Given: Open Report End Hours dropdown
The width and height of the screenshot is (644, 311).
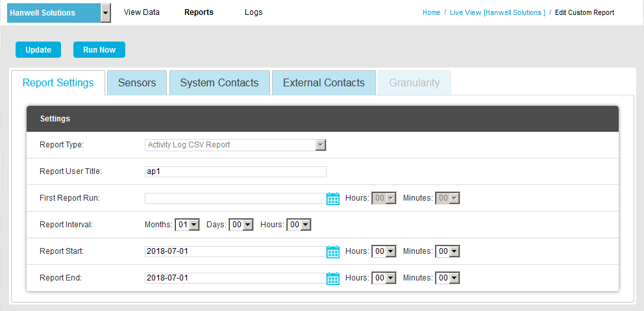Looking at the screenshot, I should coord(384,278).
